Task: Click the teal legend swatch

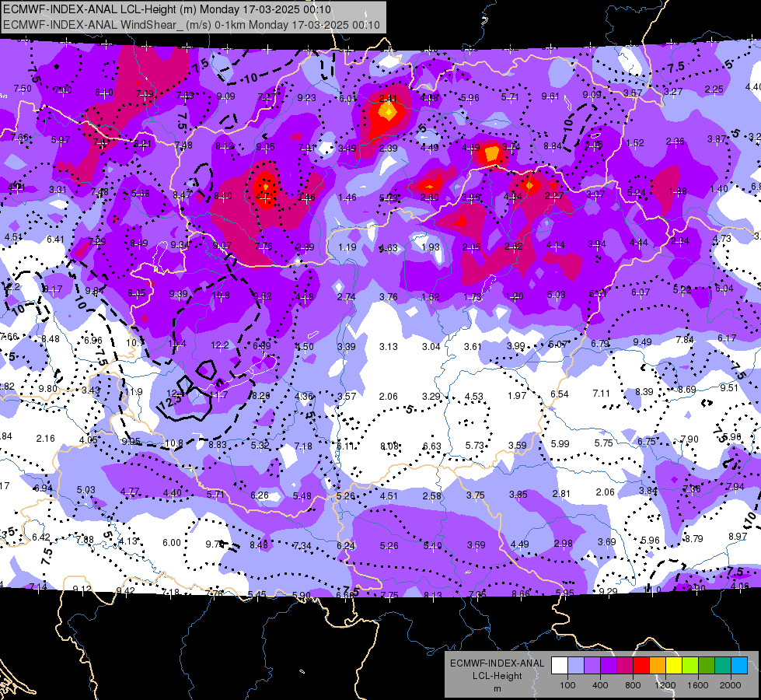Action: tap(723, 666)
